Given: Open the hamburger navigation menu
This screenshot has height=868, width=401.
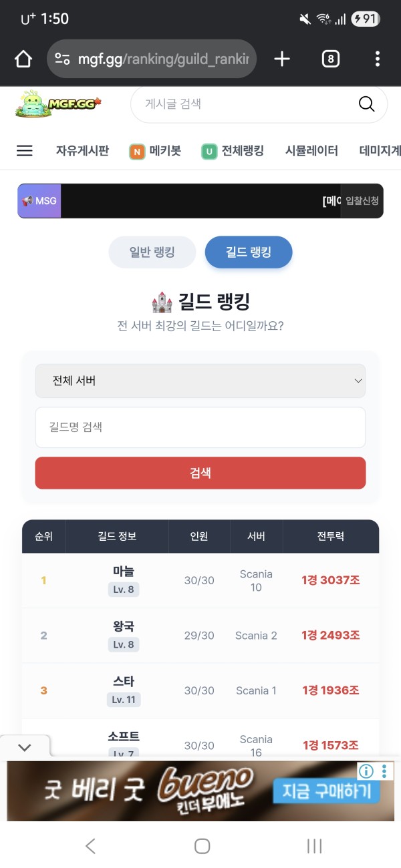Looking at the screenshot, I should (x=25, y=151).
